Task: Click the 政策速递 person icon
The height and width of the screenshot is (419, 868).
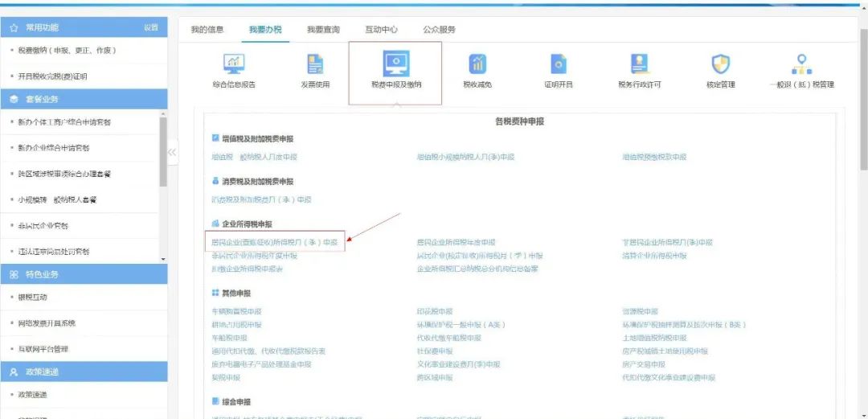Action: pyautogui.click(x=14, y=372)
